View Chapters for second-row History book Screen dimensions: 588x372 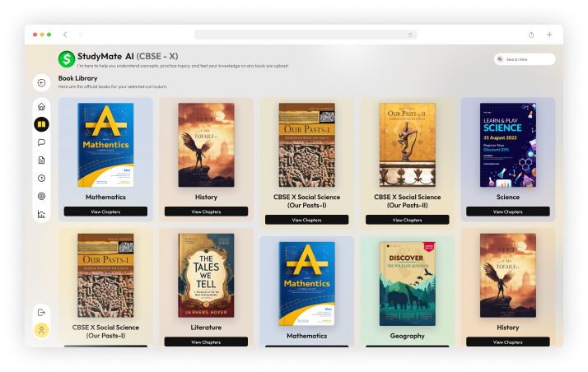click(508, 342)
